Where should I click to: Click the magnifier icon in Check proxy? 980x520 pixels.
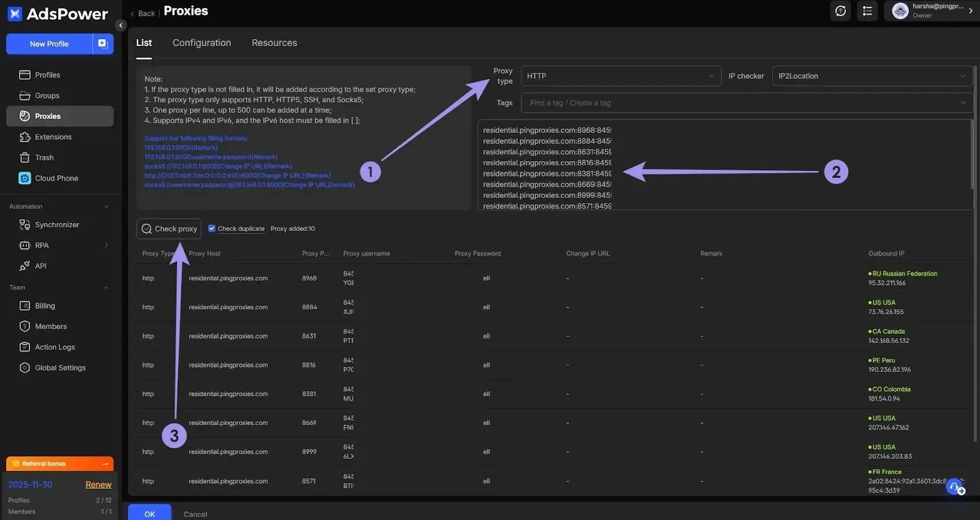(x=146, y=228)
